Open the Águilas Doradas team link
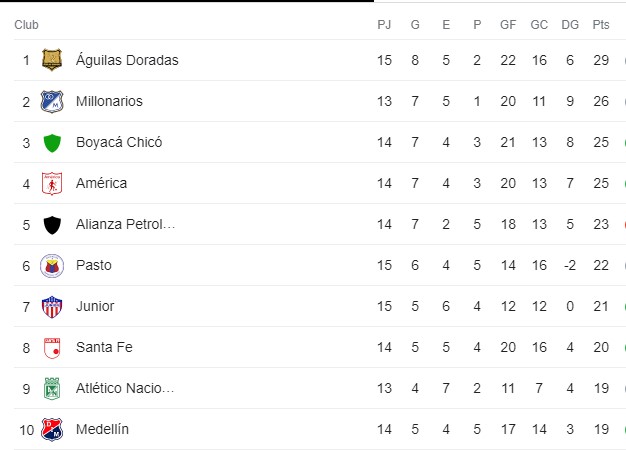Image resolution: width=626 pixels, height=450 pixels. [x=127, y=60]
